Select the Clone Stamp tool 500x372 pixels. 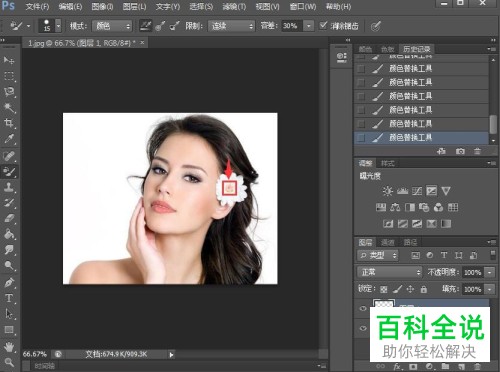coord(9,187)
